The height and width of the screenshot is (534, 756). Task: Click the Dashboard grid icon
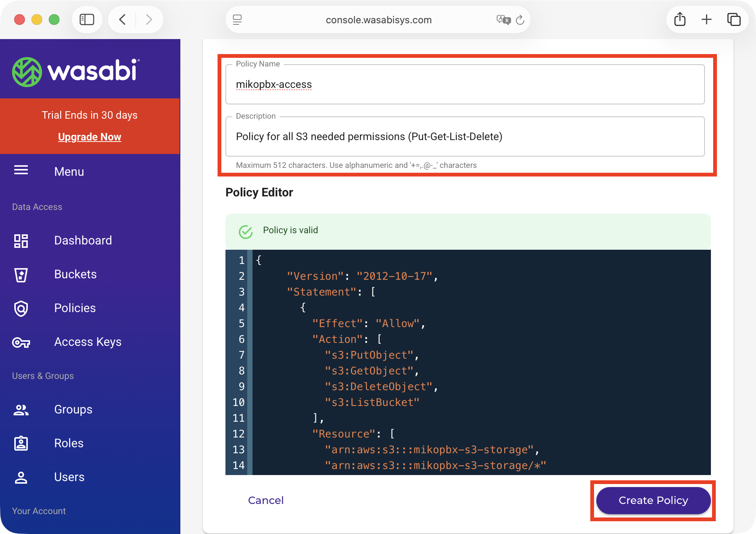click(21, 241)
